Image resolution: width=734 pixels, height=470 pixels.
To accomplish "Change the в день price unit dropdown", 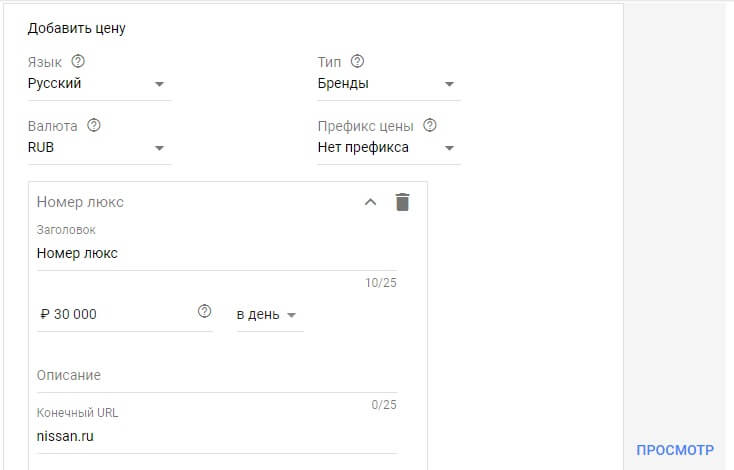I will tap(268, 315).
